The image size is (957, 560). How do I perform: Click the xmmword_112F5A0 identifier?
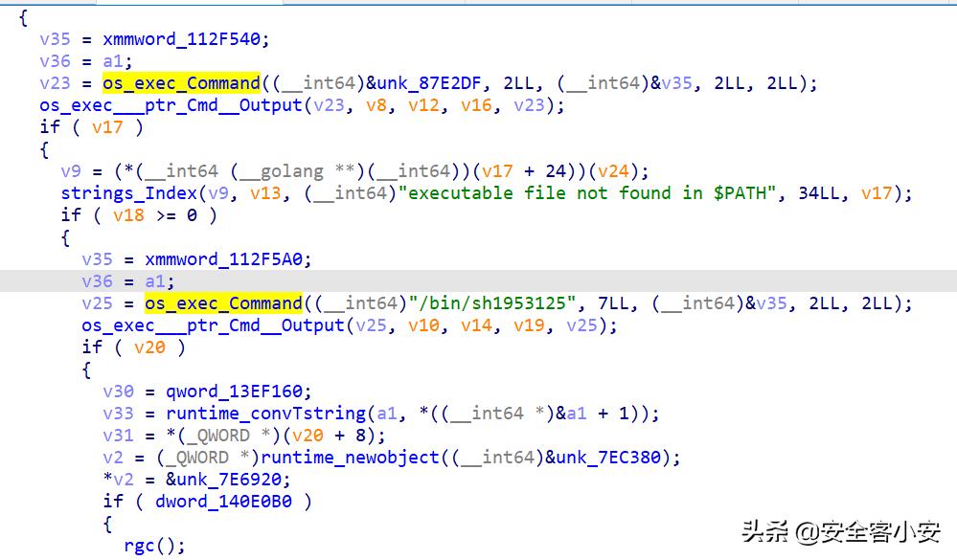click(223, 259)
